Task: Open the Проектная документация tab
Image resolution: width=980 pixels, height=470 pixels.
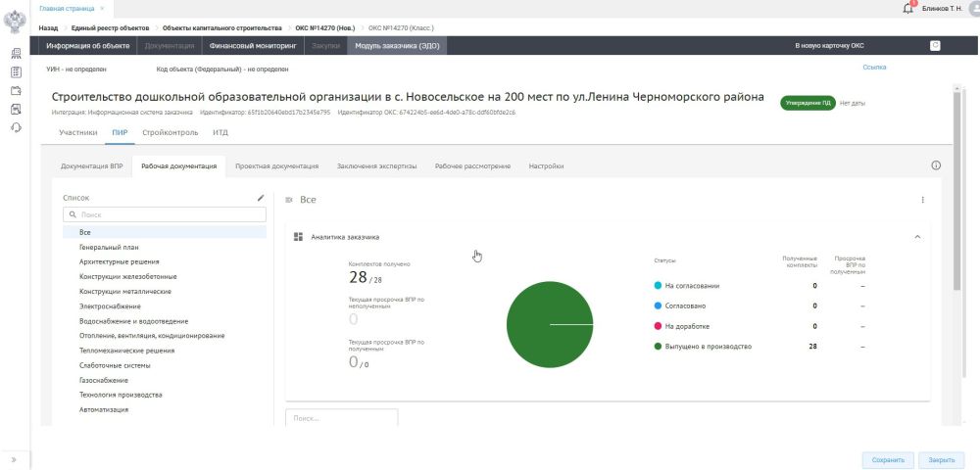Action: coord(276,166)
